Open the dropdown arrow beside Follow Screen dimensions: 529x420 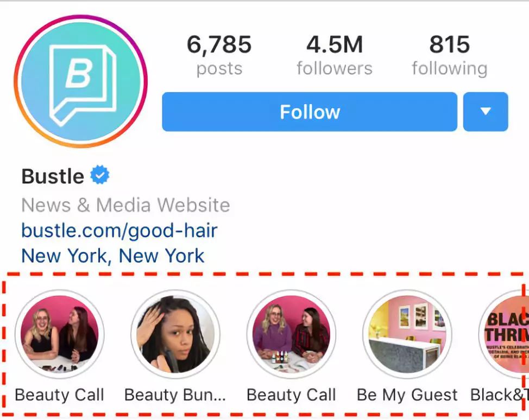tap(486, 112)
